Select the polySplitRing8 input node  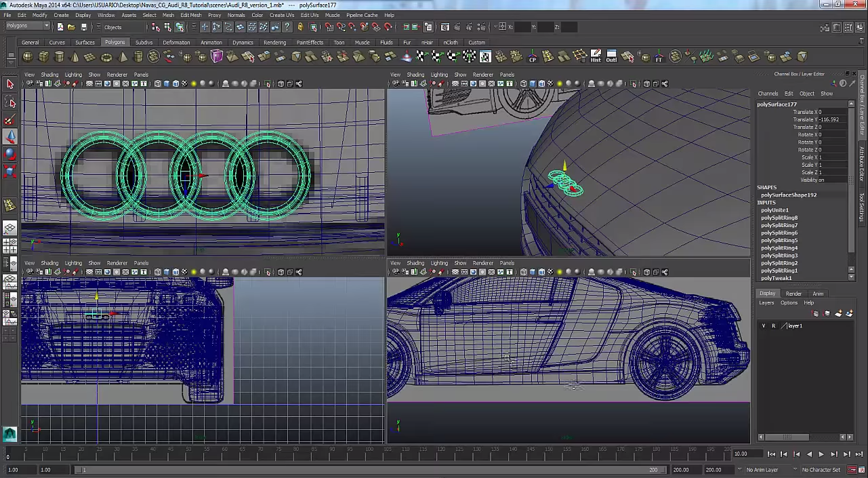[x=779, y=218]
